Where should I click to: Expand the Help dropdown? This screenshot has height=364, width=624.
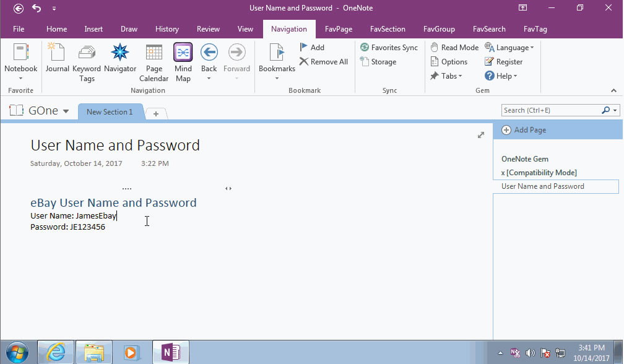pyautogui.click(x=501, y=76)
